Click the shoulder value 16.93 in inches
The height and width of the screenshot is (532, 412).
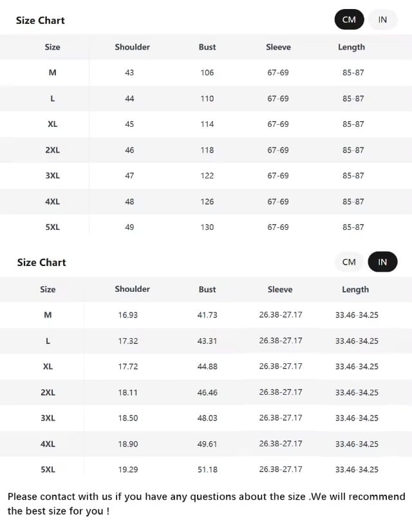127,315
